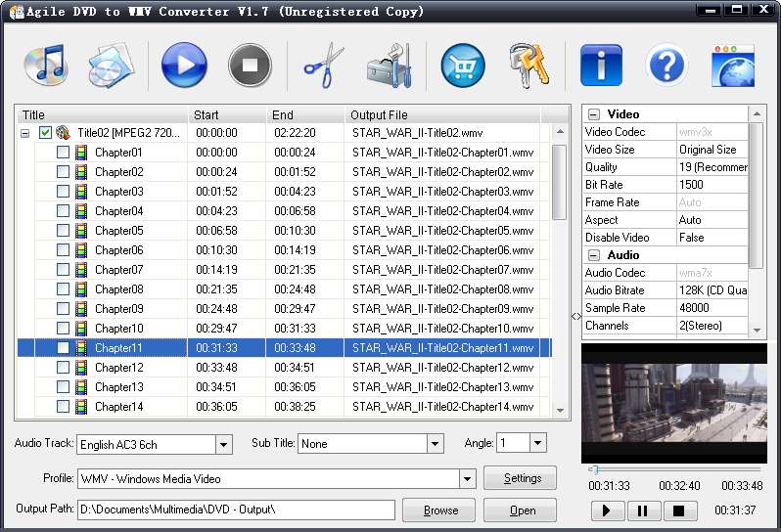Click the Channels value 2(Stereo)
The width and height of the screenshot is (781, 532).
712,326
